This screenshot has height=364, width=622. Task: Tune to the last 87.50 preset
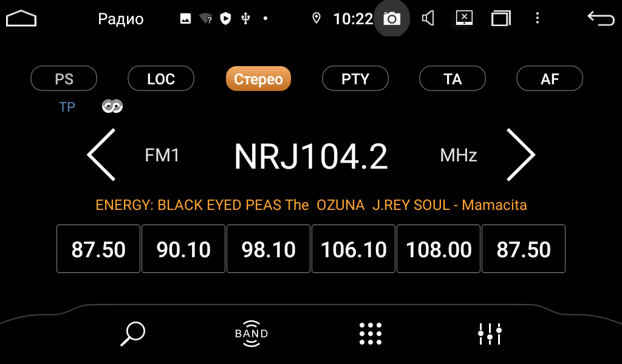tap(524, 249)
